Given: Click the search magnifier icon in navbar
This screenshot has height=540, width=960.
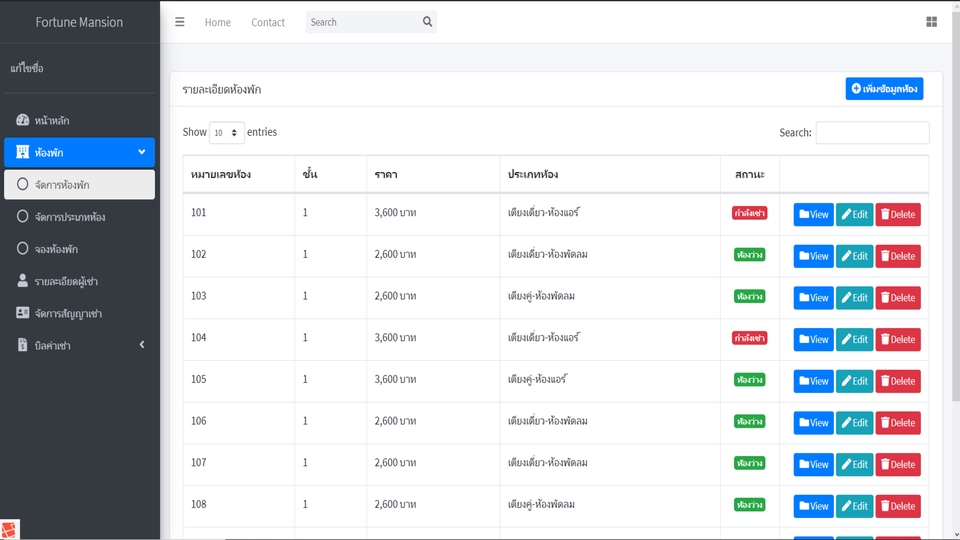Looking at the screenshot, I should (x=427, y=22).
